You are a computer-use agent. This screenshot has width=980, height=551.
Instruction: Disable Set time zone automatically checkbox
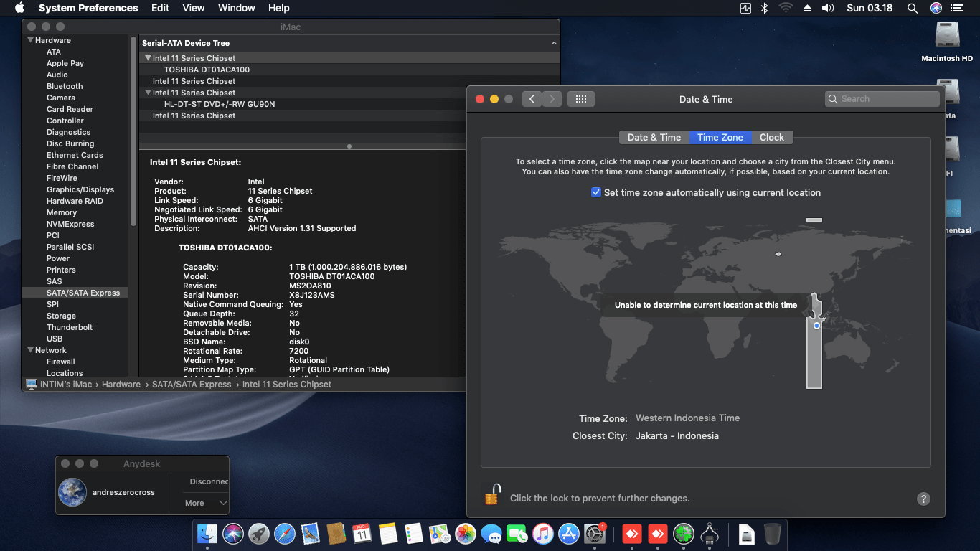coord(595,192)
